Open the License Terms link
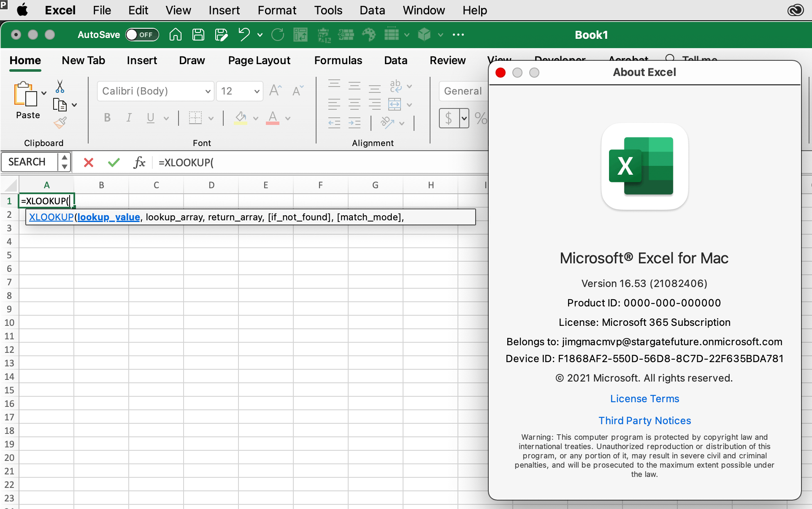The height and width of the screenshot is (509, 812). coord(644,398)
